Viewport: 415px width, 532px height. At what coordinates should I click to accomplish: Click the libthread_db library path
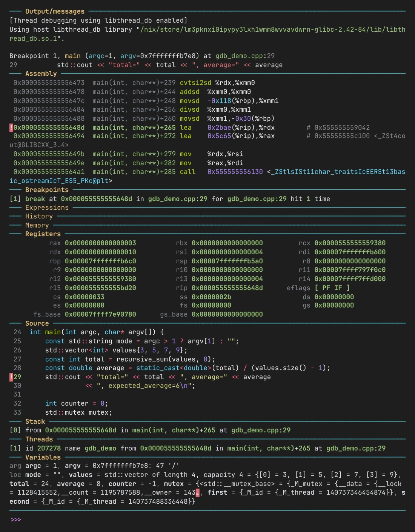click(x=207, y=34)
